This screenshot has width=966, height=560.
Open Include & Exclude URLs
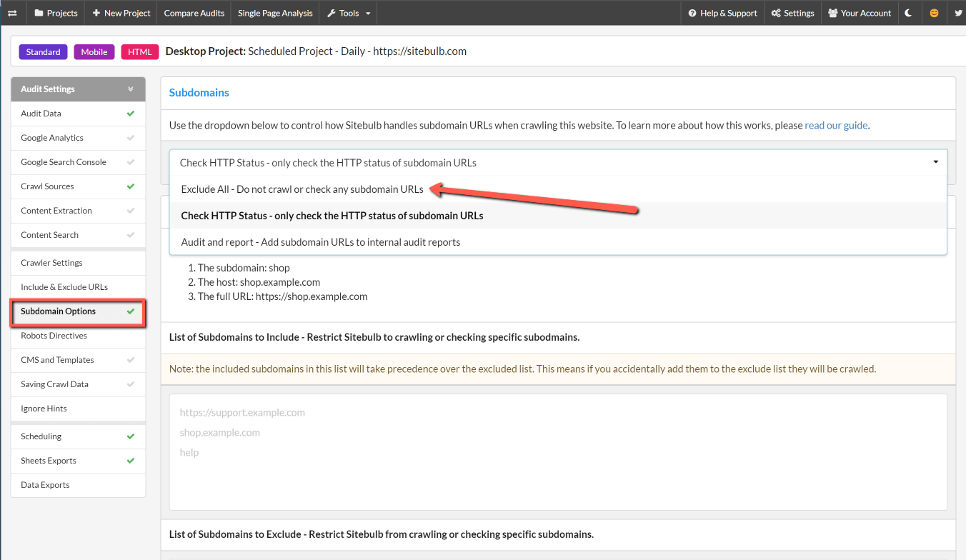click(78, 287)
